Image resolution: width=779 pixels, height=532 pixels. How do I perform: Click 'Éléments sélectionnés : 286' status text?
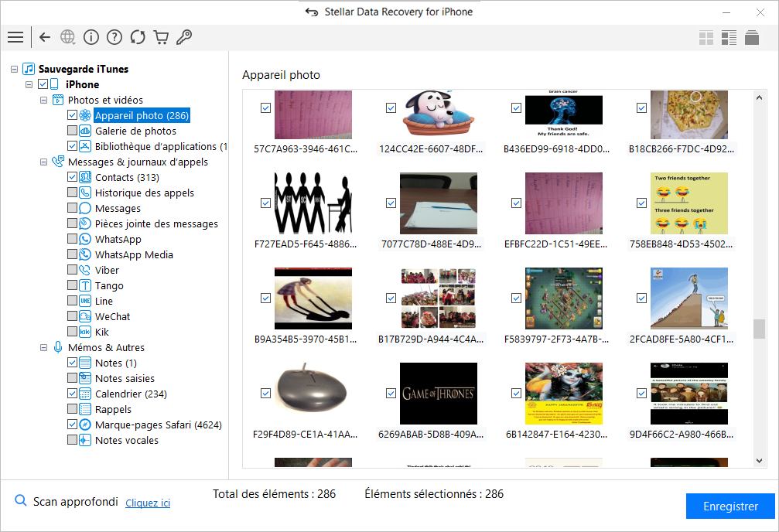[434, 494]
